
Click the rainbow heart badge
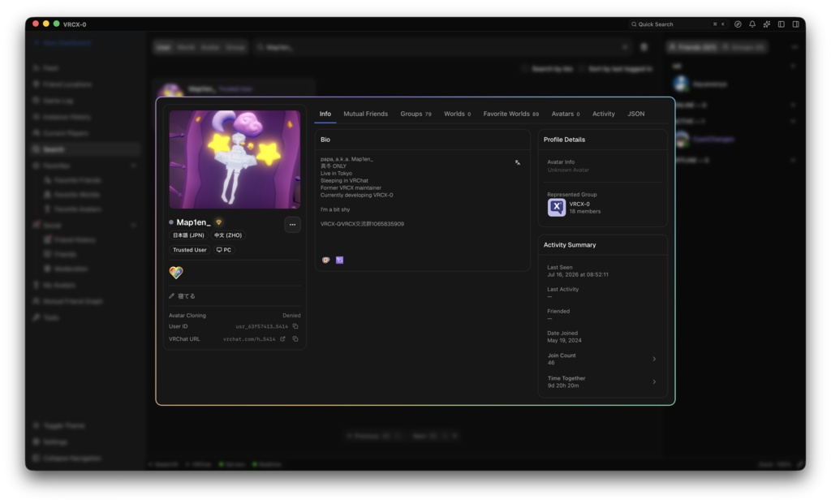pos(176,273)
